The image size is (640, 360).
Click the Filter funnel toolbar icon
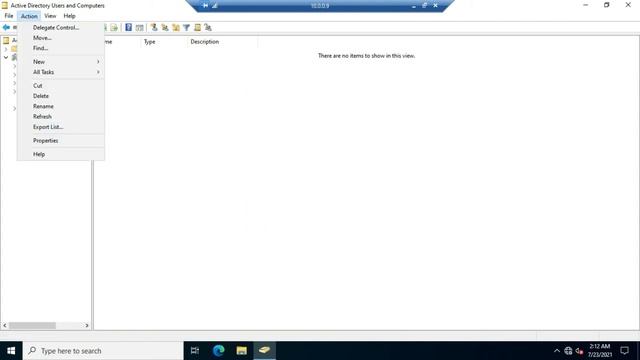point(187,27)
